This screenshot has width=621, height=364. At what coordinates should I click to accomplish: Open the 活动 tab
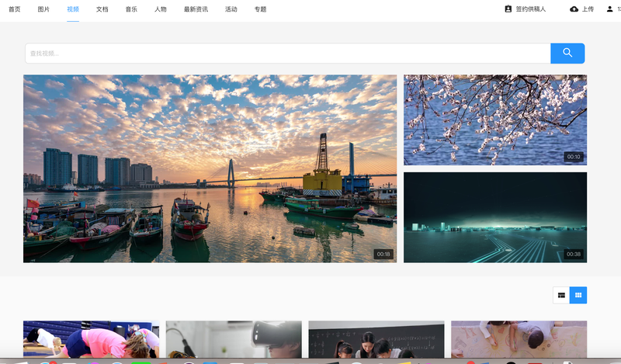tap(231, 9)
